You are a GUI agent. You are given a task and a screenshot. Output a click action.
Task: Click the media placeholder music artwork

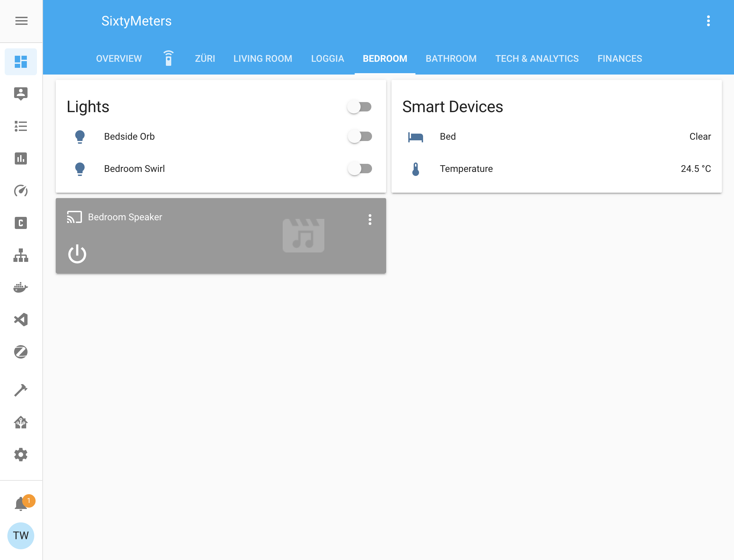click(304, 235)
